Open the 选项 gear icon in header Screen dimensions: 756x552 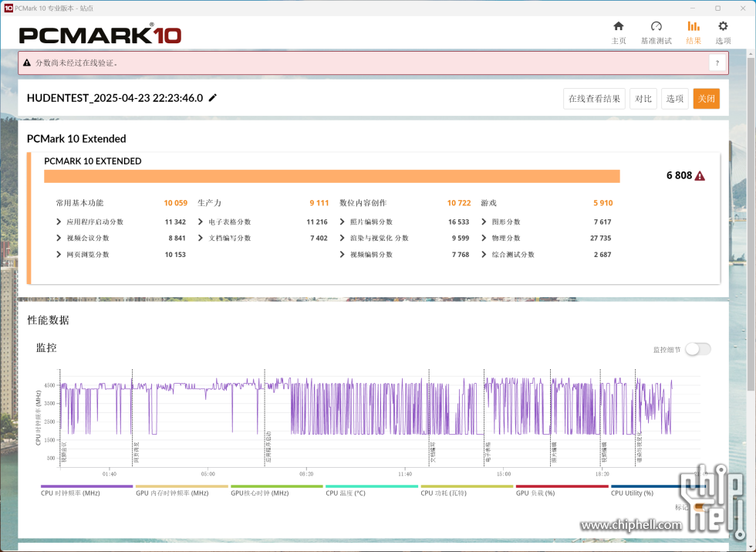click(x=723, y=26)
